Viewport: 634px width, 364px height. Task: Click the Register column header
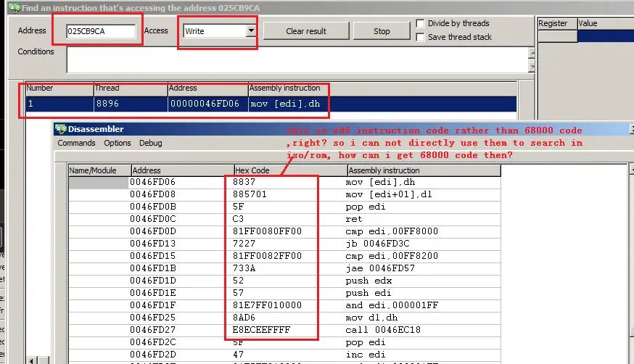[558, 23]
